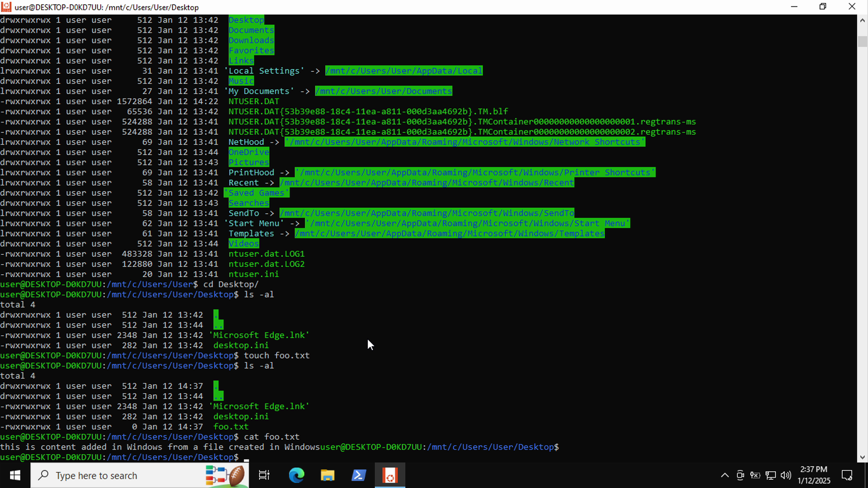Open the Windows Start menu
This screenshot has width=868, height=488.
pos(15,475)
